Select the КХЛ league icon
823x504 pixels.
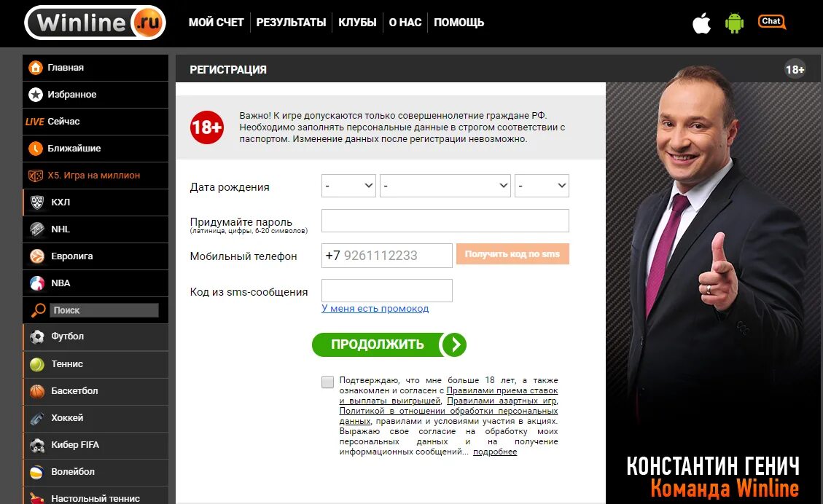point(36,202)
